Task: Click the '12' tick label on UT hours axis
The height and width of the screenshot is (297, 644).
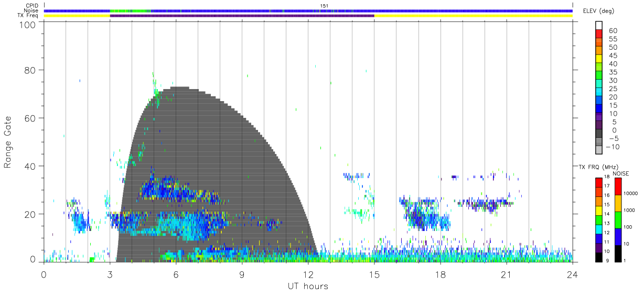Action: click(x=308, y=274)
